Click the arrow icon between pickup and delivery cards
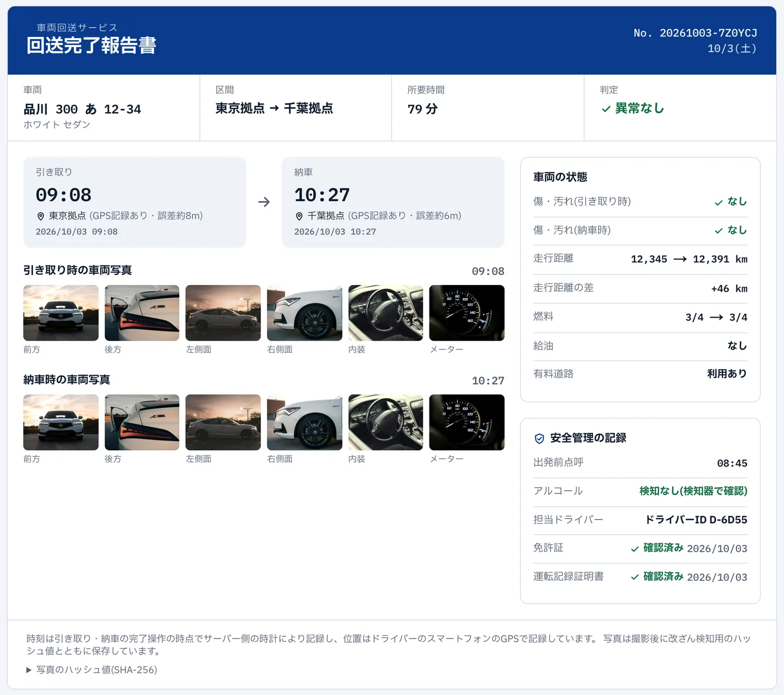 pos(264,202)
